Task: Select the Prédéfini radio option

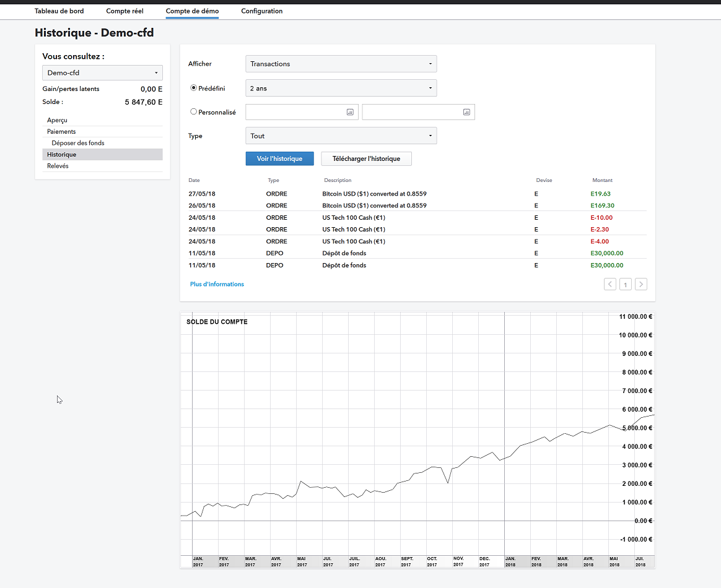Action: click(194, 89)
